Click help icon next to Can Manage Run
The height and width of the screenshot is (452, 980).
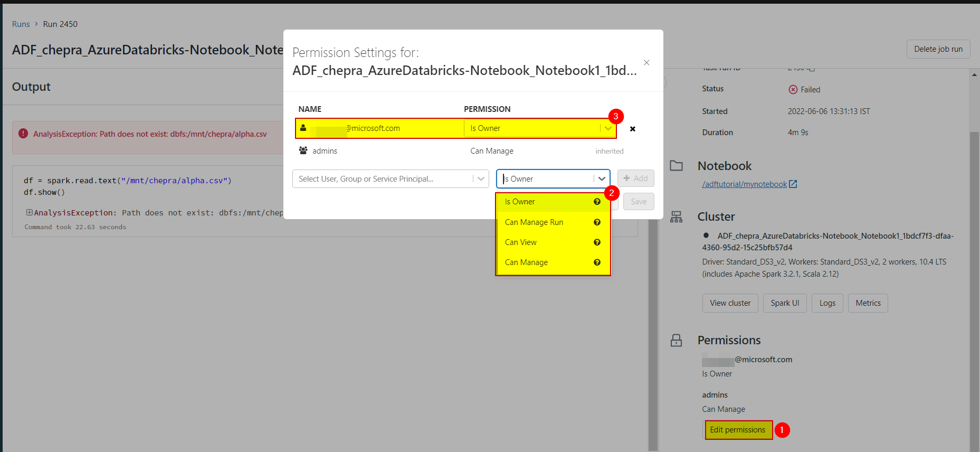[x=597, y=222]
